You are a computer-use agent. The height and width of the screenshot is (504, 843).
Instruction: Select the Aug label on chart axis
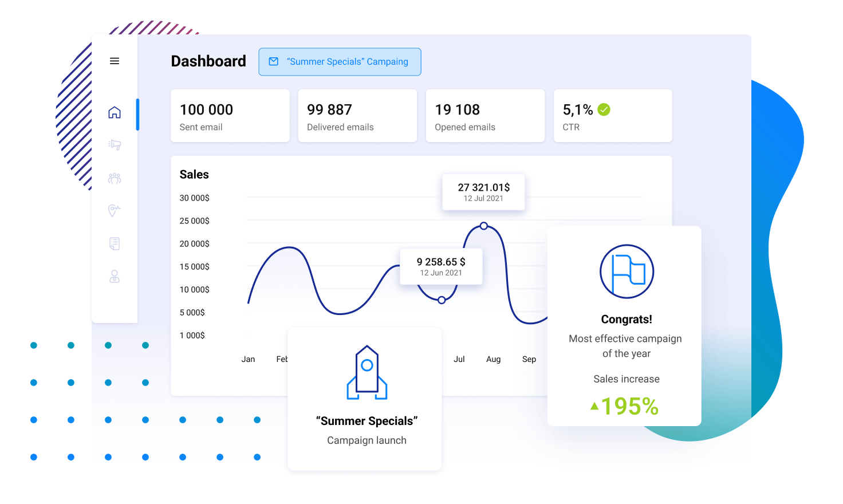(493, 360)
